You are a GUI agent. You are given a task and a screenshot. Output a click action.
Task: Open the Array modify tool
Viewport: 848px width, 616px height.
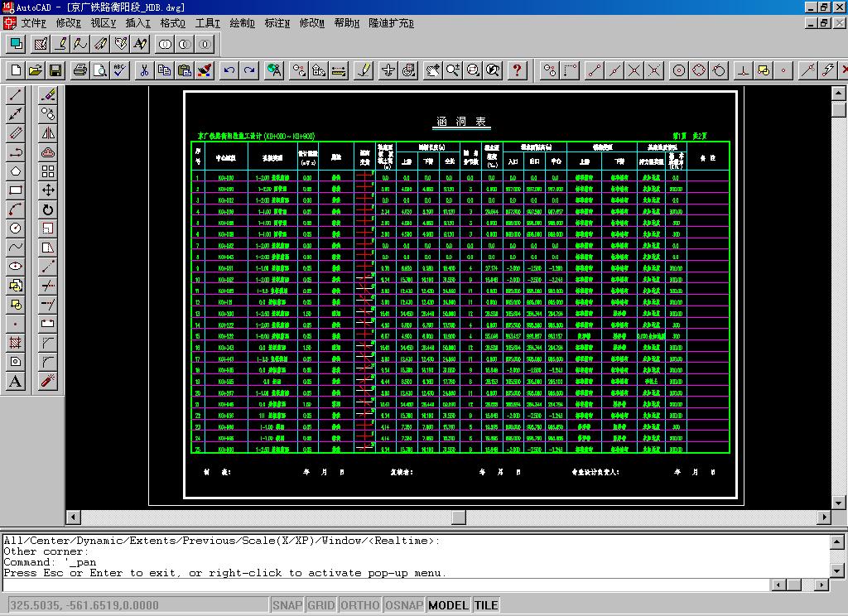[48, 171]
